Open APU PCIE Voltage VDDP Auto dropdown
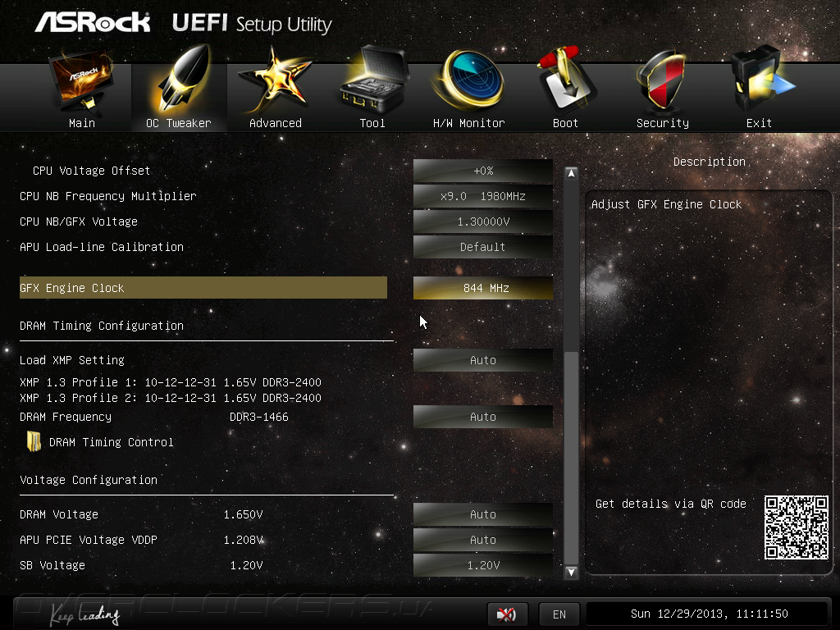840x630 pixels. (x=482, y=540)
